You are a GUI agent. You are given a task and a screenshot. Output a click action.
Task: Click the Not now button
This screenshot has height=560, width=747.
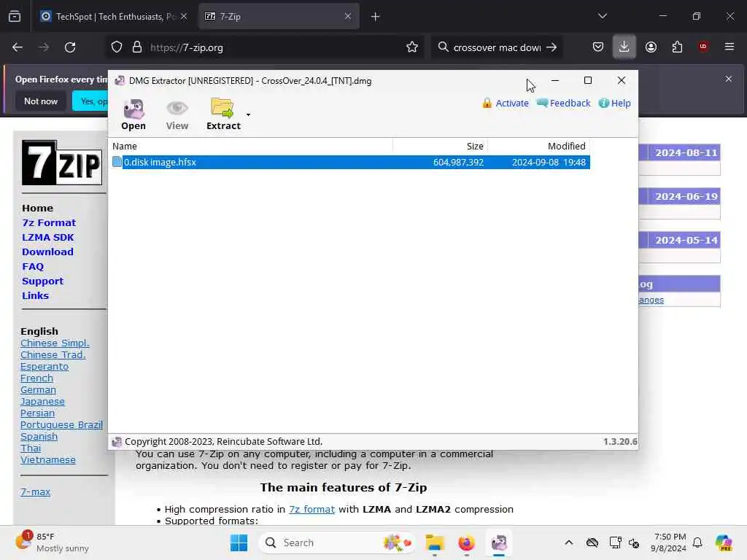(41, 101)
